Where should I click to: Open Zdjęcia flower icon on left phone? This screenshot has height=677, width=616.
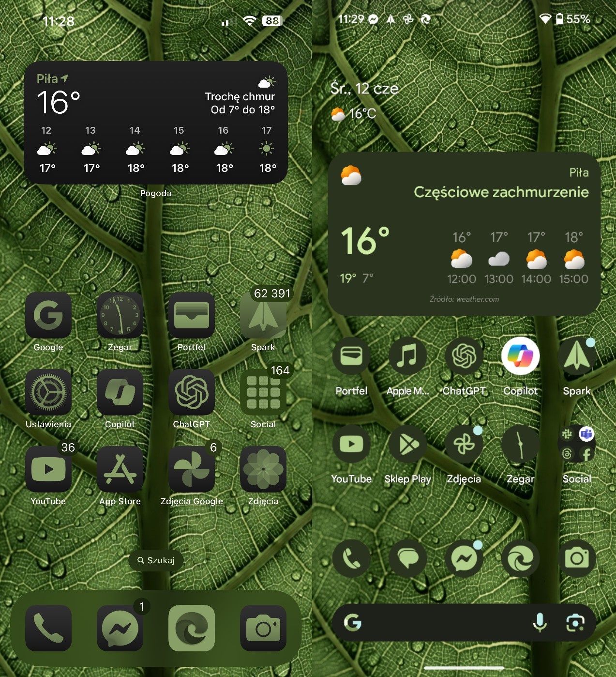(263, 469)
